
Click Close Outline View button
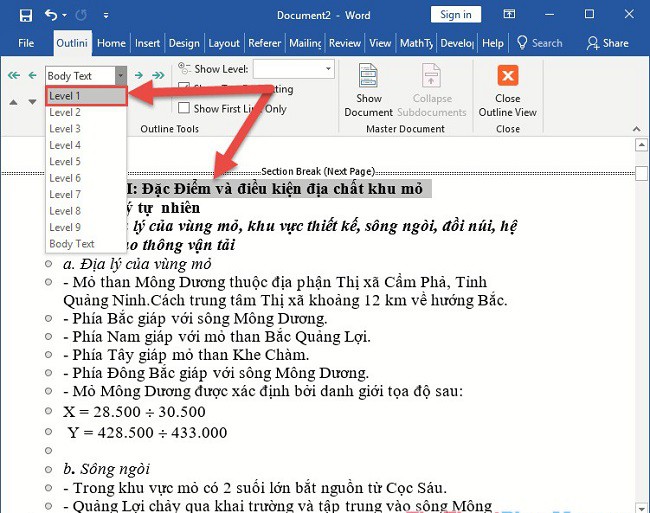[x=507, y=91]
